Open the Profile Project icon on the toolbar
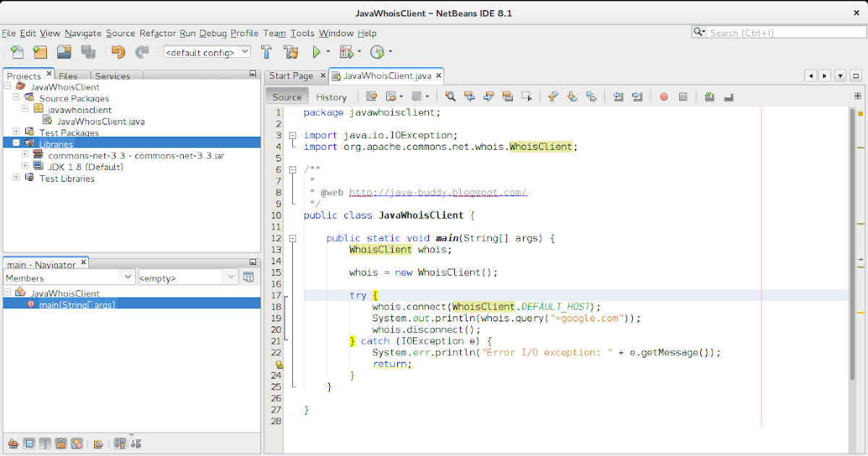Viewport: 868px width, 456px height. 377,51
